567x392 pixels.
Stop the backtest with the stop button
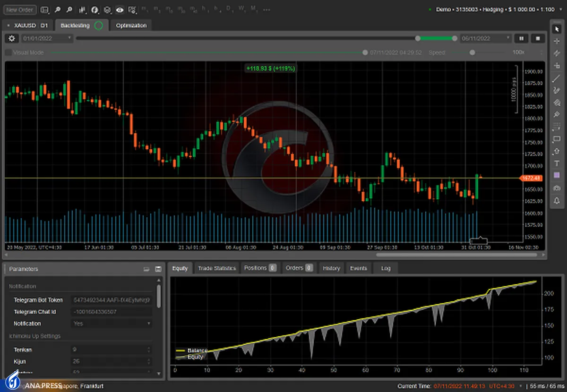tap(537, 38)
